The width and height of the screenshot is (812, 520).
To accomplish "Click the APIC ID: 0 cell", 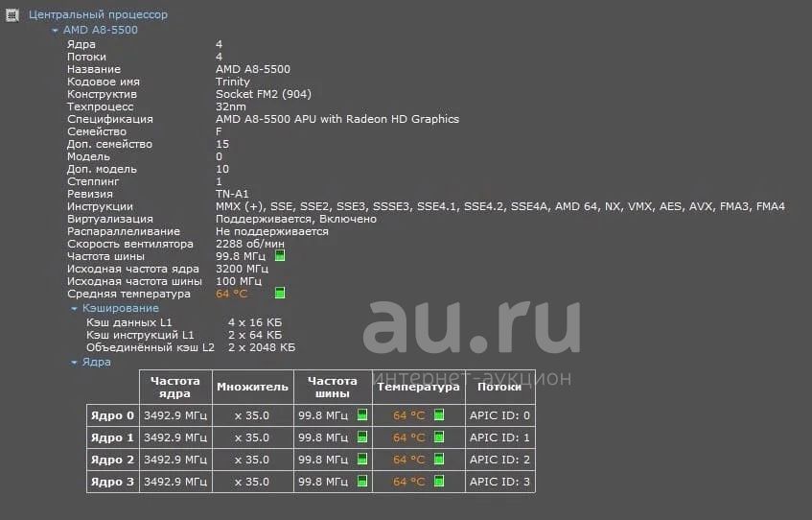I will click(499, 415).
